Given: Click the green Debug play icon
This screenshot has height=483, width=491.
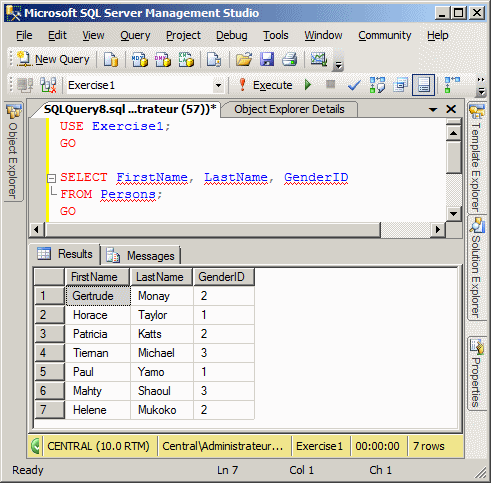Looking at the screenshot, I should (x=308, y=85).
